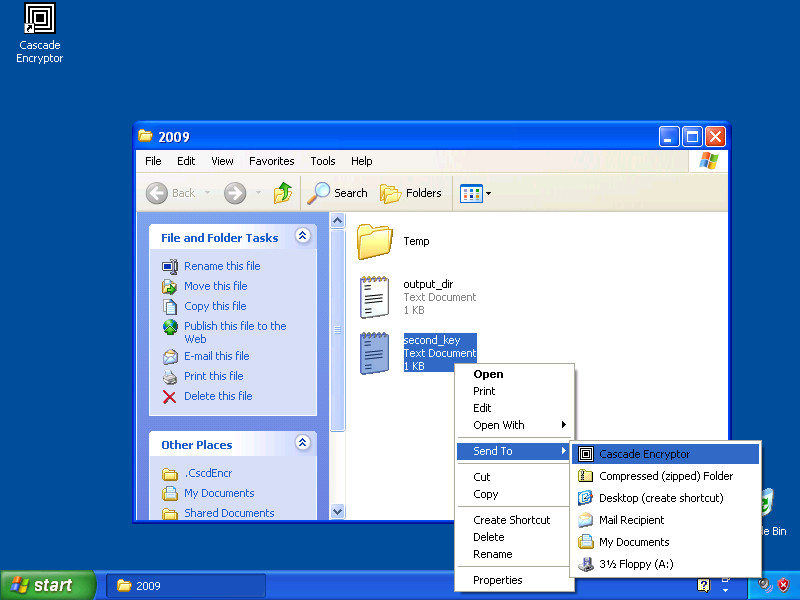
Task: Open the Help menu
Action: (362, 161)
